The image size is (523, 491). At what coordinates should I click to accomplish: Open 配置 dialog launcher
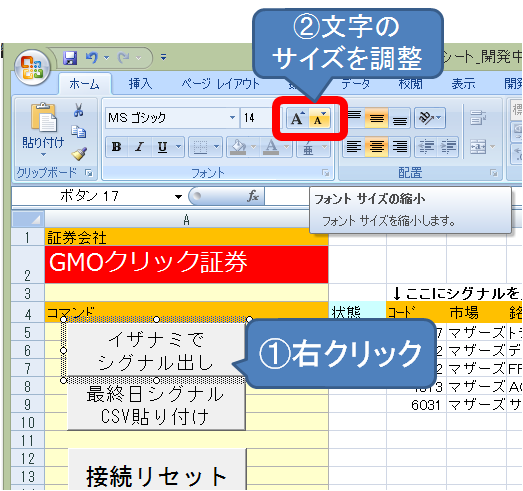pos(494,173)
